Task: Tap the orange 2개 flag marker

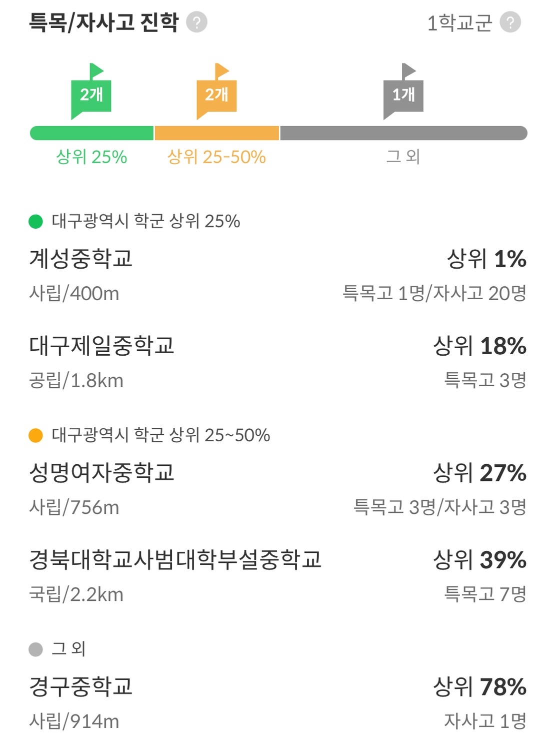Action: [x=216, y=92]
